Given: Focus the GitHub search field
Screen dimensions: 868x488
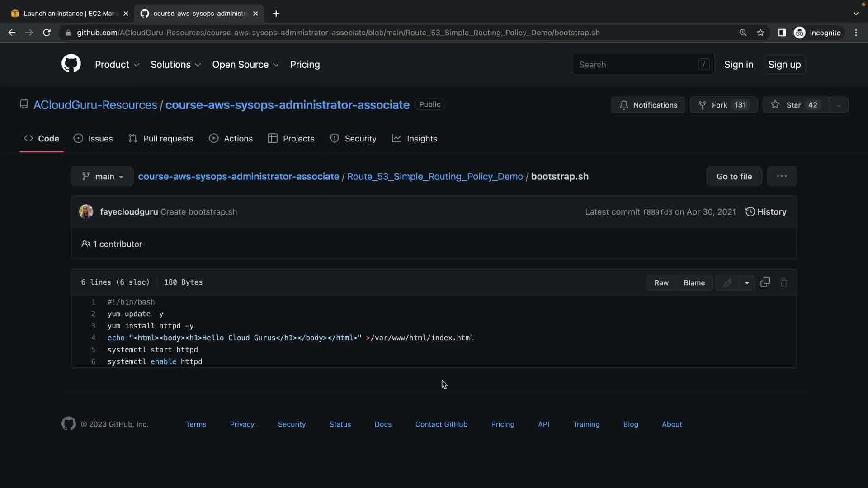Looking at the screenshot, I should (637, 65).
